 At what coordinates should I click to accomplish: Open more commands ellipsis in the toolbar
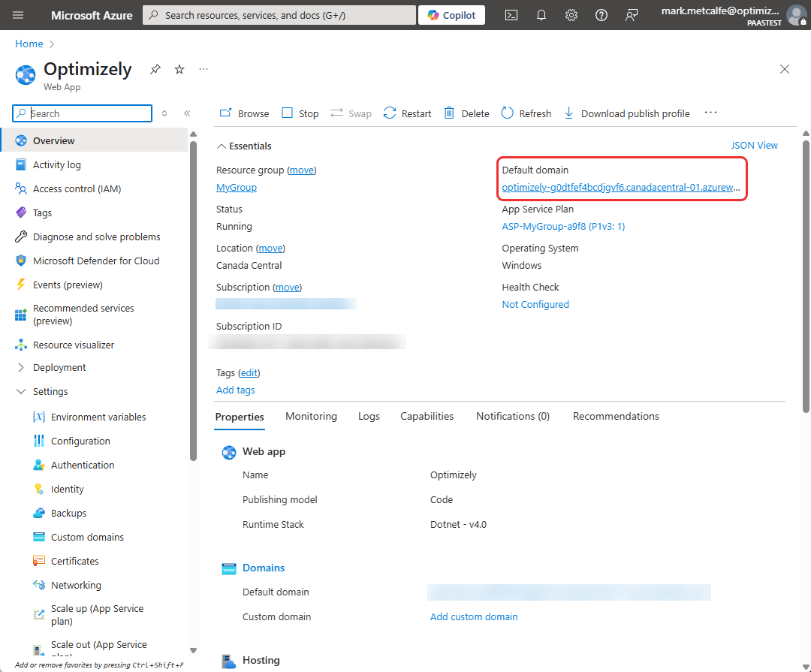pos(710,113)
